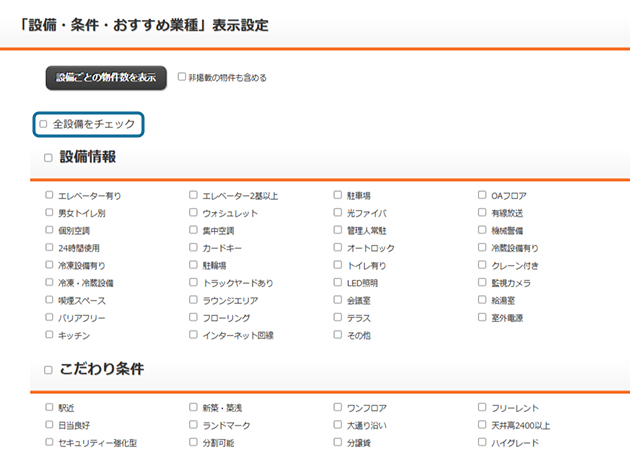Enable the OAフロア checkbox
Screen dimensions: 630x453
click(482, 196)
